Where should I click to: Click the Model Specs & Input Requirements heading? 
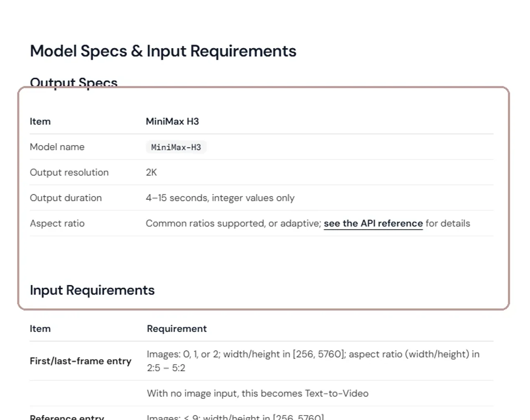pyautogui.click(x=163, y=51)
